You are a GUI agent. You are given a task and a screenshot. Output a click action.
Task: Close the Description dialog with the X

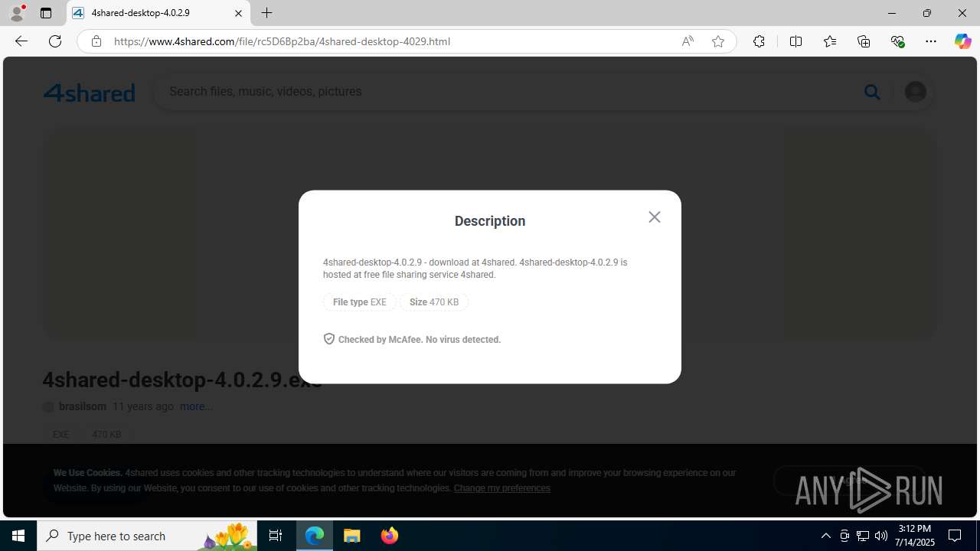tap(655, 217)
